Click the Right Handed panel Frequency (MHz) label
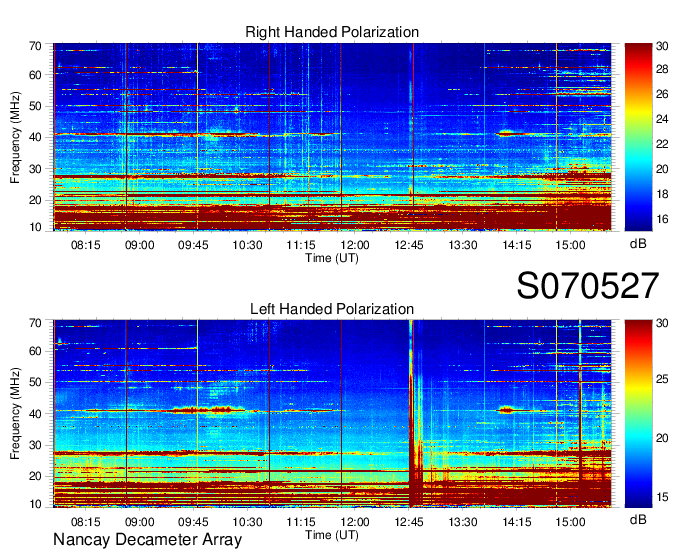 [15, 137]
